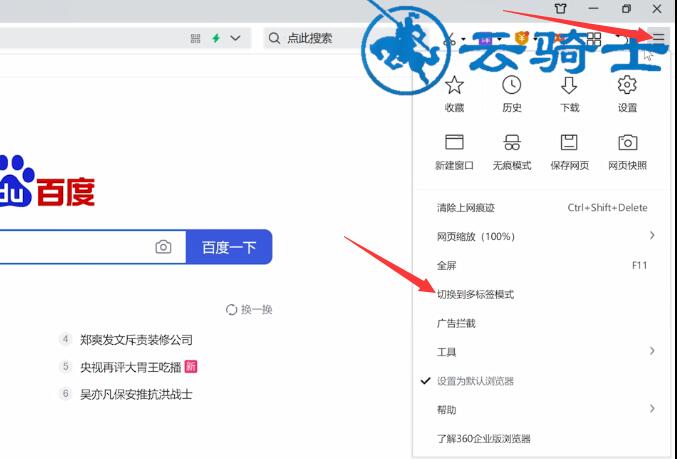Save the web page (保存网页)
This screenshot has height=459, width=677.
click(x=569, y=152)
